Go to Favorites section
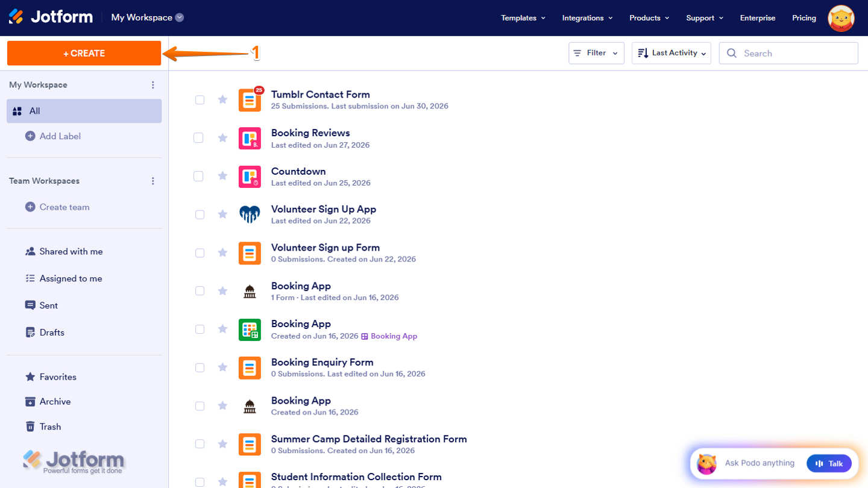Screen dimensions: 868x488 coord(58,377)
